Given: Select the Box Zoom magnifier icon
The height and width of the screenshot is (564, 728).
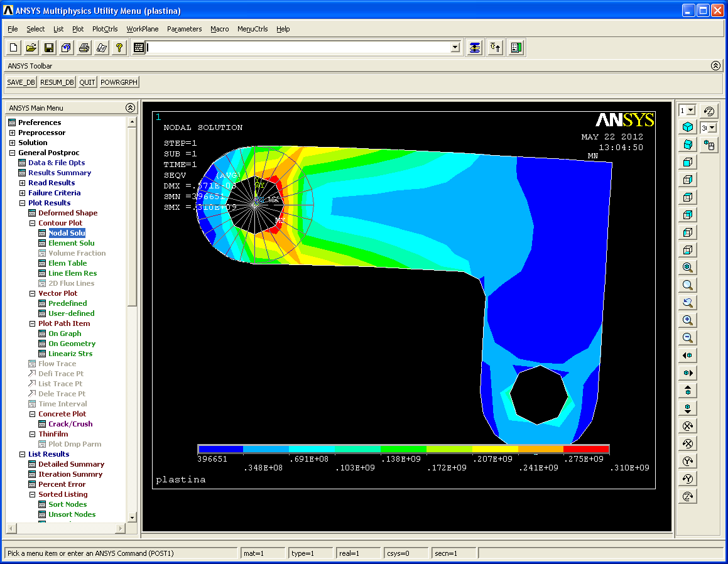Looking at the screenshot, I should [688, 285].
